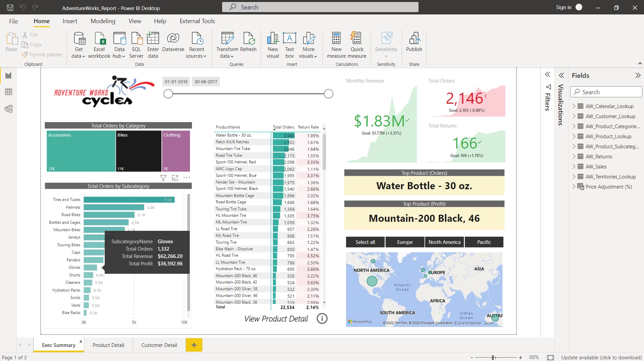Insert a New visual
Image resolution: width=644 pixels, height=361 pixels.
[x=273, y=45]
